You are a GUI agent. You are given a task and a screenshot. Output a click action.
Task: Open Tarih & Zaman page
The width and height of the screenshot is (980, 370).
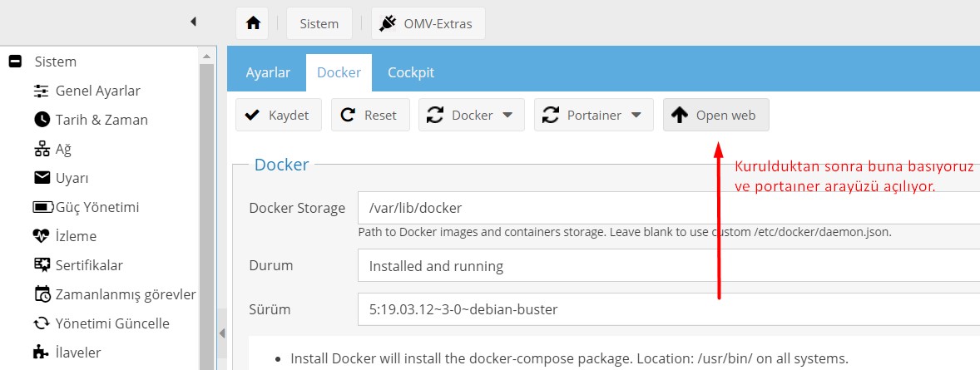pyautogui.click(x=101, y=120)
